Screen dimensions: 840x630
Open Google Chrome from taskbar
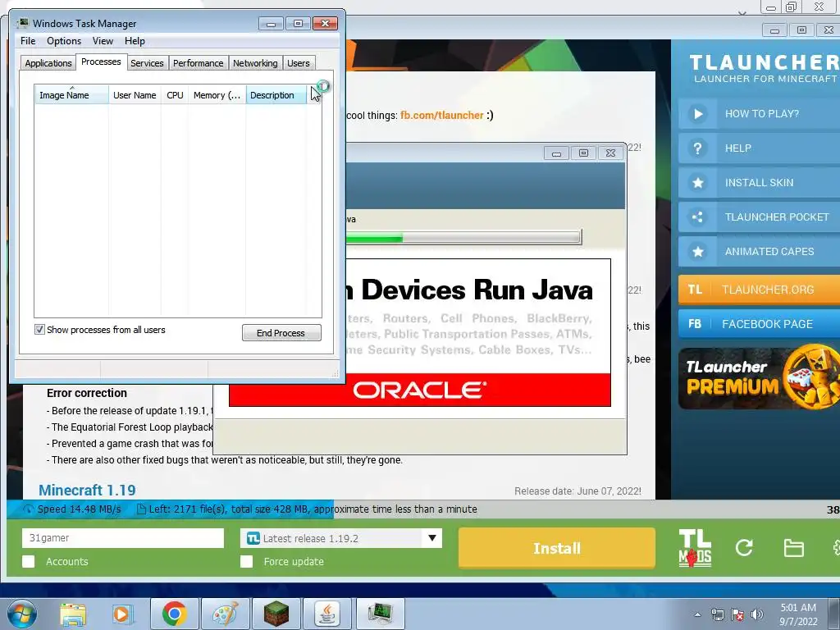coord(174,614)
